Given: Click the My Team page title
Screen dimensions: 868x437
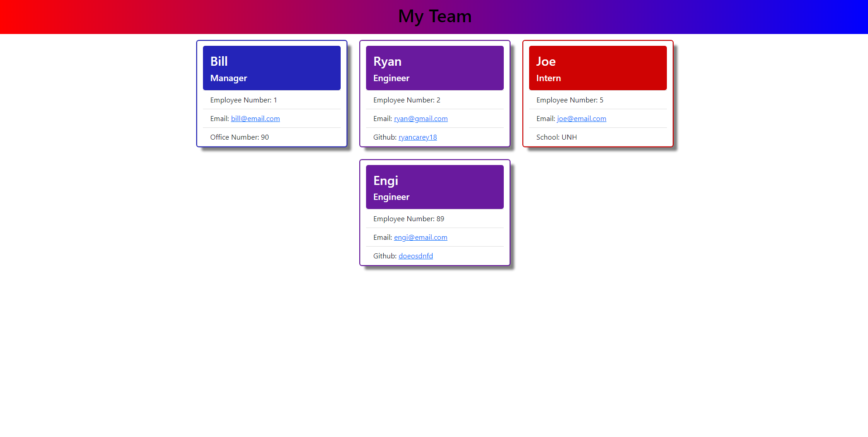Looking at the screenshot, I should 434,16.
